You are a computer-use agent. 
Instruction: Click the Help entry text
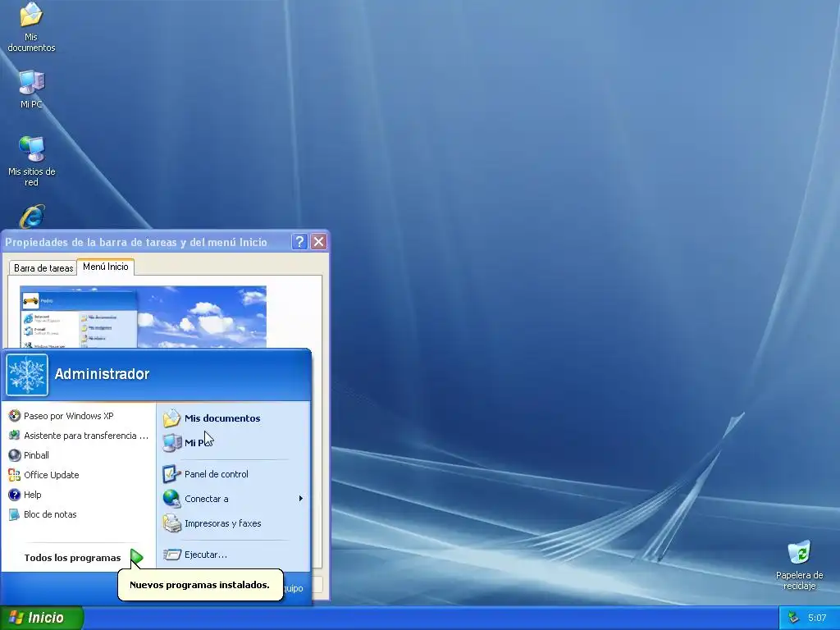click(32, 495)
